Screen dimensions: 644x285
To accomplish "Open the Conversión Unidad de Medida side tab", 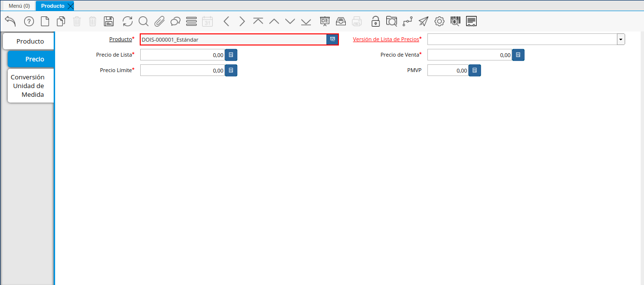I will click(x=31, y=86).
